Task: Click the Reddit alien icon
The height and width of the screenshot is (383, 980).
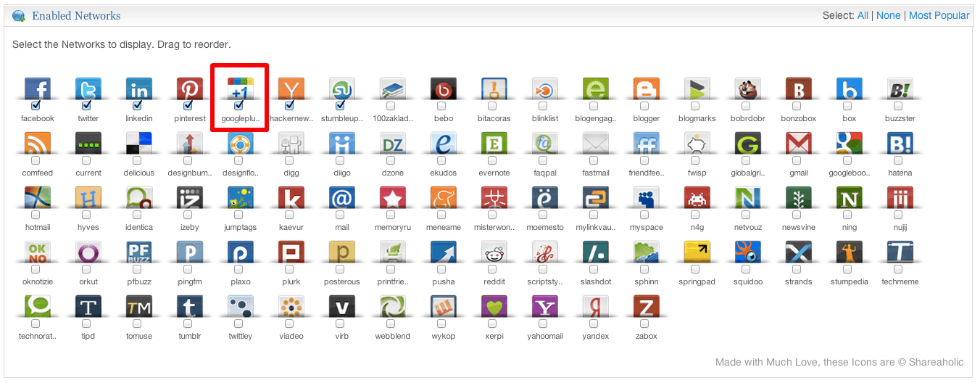Action: click(x=494, y=253)
